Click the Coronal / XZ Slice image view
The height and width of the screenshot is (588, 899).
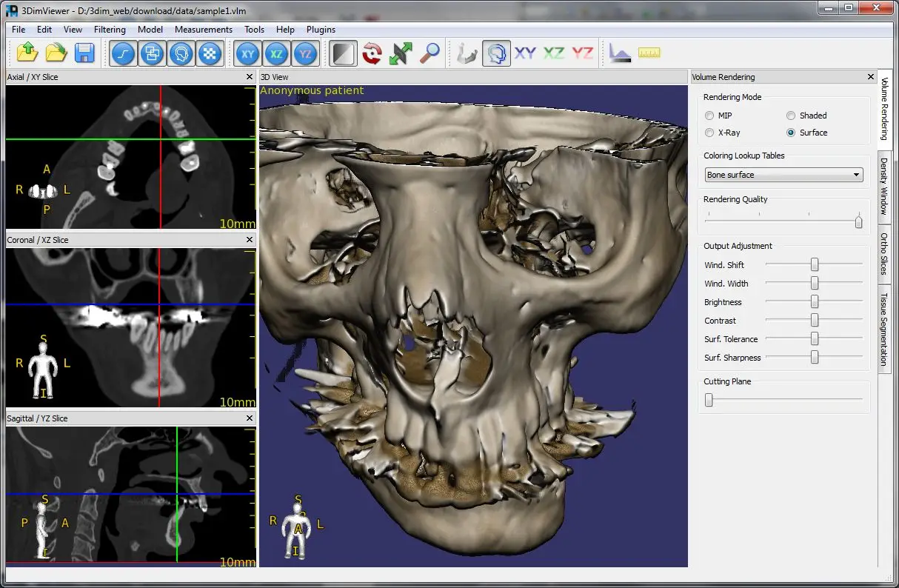(x=130, y=327)
